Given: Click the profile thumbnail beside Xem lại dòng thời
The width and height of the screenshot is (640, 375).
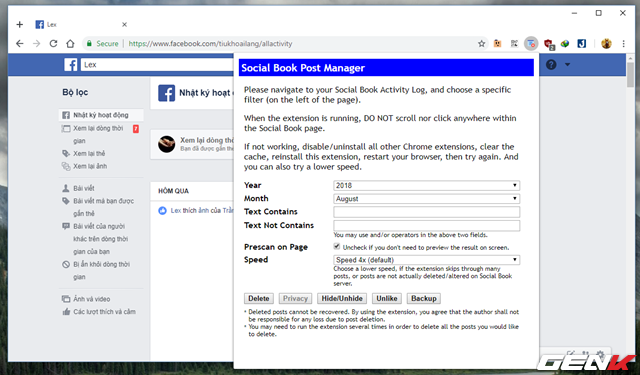Looking at the screenshot, I should pyautogui.click(x=167, y=144).
